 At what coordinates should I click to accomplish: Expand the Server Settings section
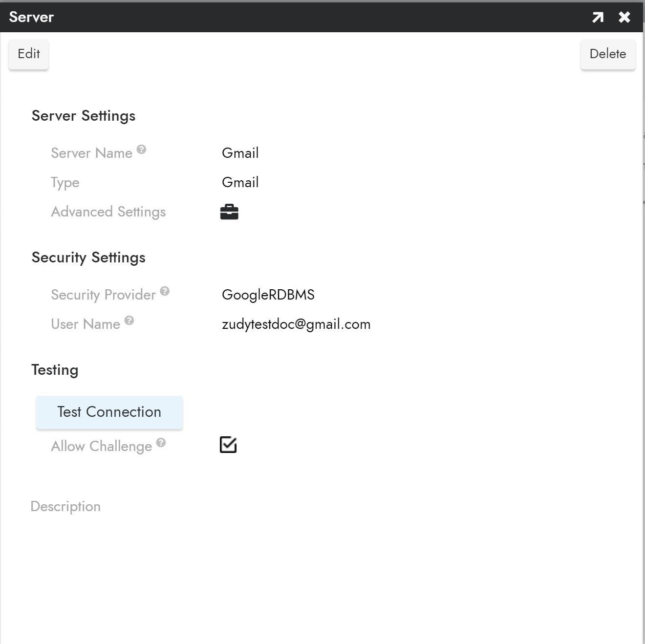83,116
